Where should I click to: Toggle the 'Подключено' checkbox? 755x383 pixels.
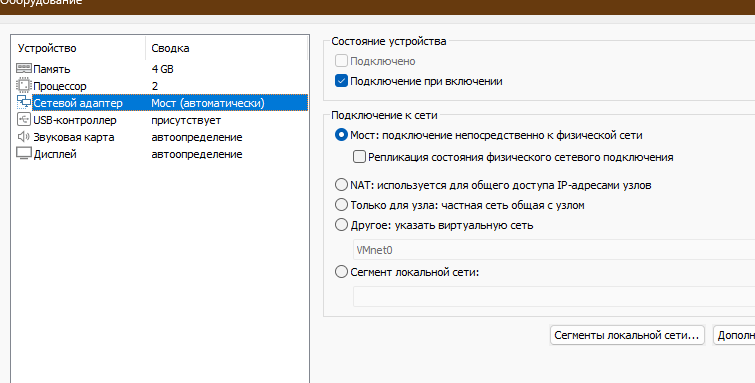341,61
